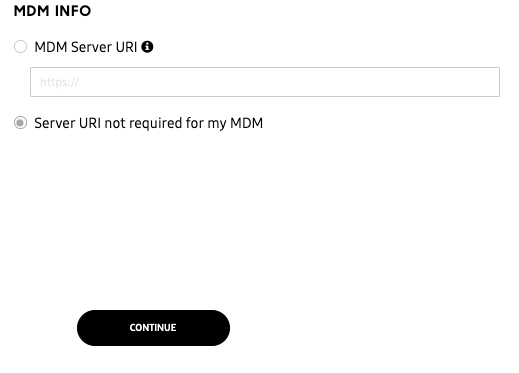Keep the 'not required for my MDM' option selected

pos(20,123)
